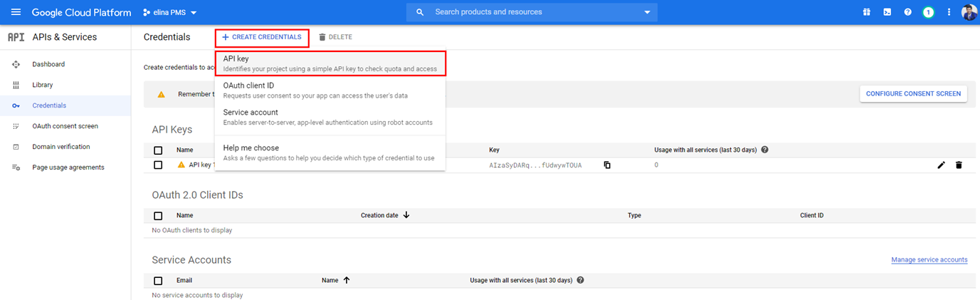The height and width of the screenshot is (300, 980).
Task: Sort by Creation date arrow
Action: coord(406,215)
